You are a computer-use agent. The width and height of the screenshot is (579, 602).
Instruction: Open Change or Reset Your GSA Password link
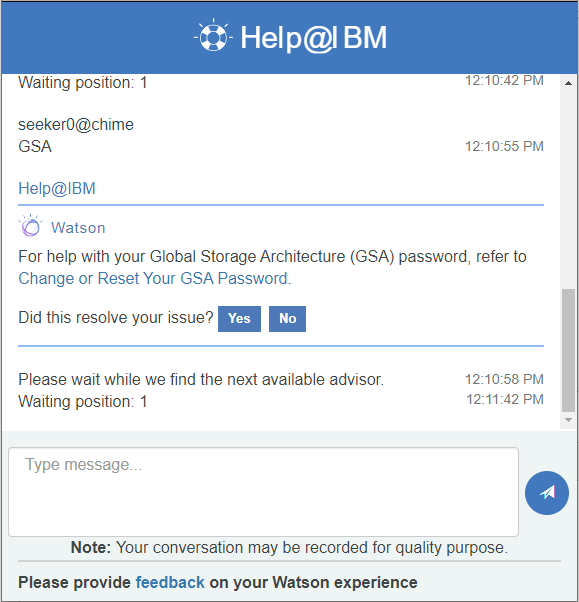tap(155, 278)
